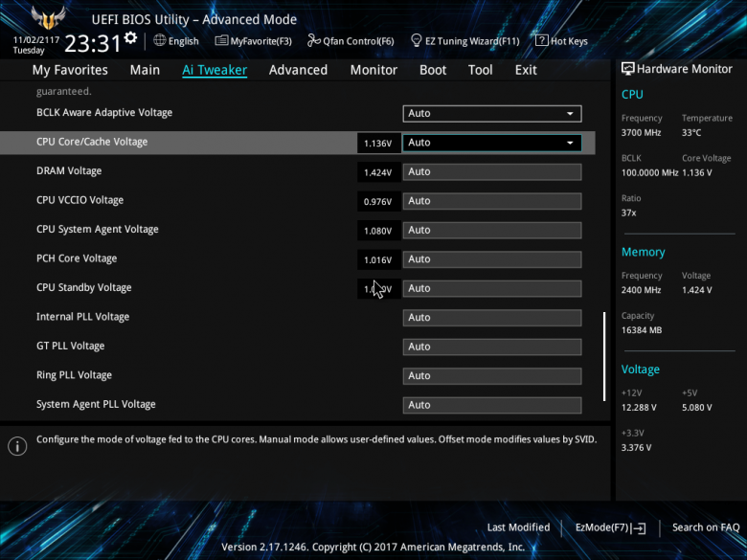Click the 23:31 clock display
This screenshot has height=560, width=747.
[x=93, y=43]
